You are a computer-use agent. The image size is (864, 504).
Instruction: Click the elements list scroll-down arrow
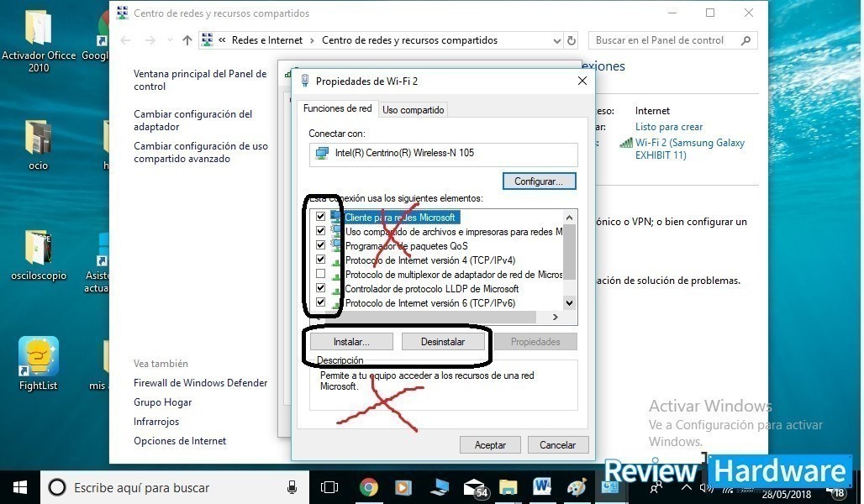569,302
